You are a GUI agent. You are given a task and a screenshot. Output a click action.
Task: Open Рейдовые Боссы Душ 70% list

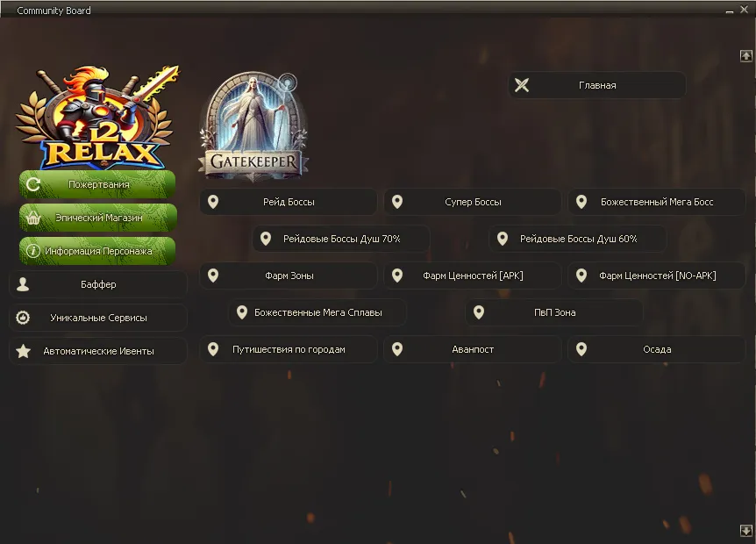point(341,239)
